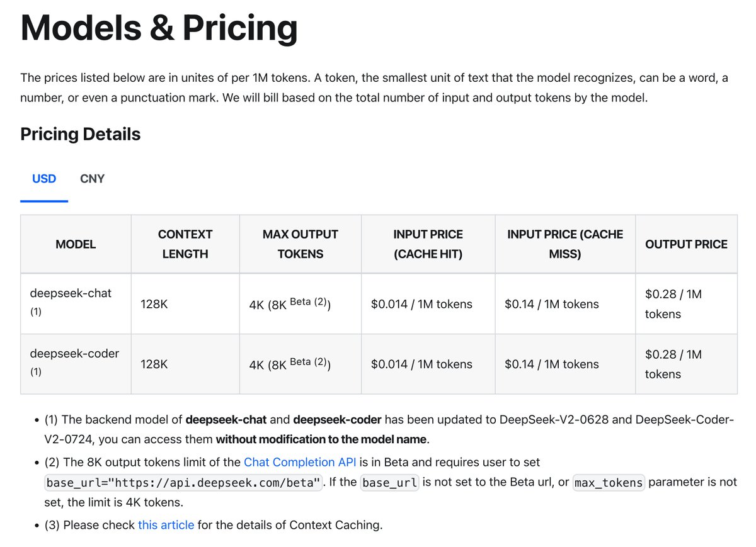Select the deepseek-coder model name cell
Screen dimensions: 756x547
(x=74, y=354)
